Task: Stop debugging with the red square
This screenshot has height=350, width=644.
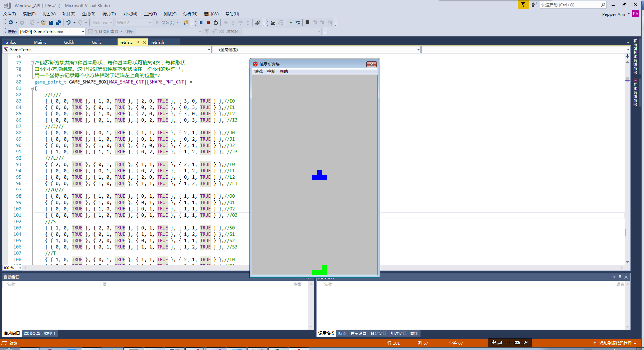Action: click(x=208, y=23)
